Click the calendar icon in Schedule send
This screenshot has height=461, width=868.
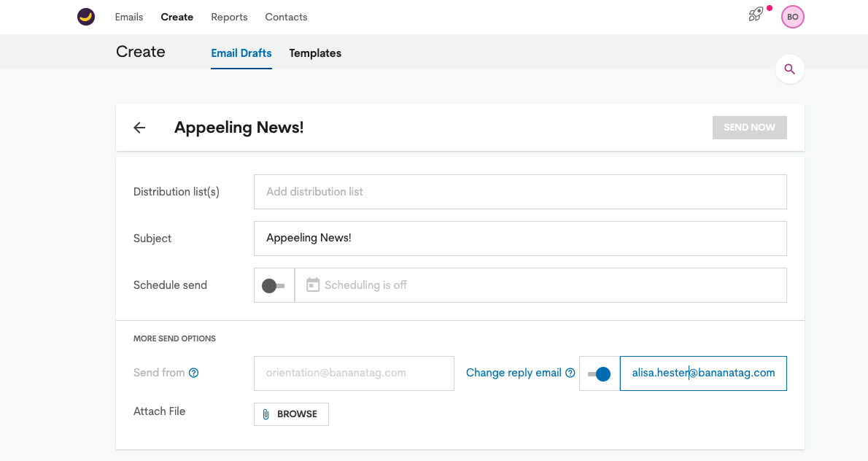pos(313,285)
